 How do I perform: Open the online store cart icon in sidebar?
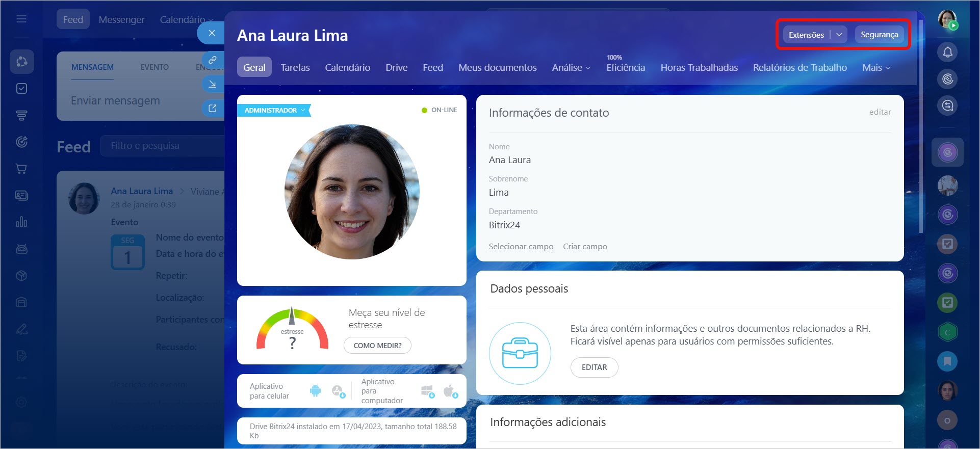tap(21, 169)
